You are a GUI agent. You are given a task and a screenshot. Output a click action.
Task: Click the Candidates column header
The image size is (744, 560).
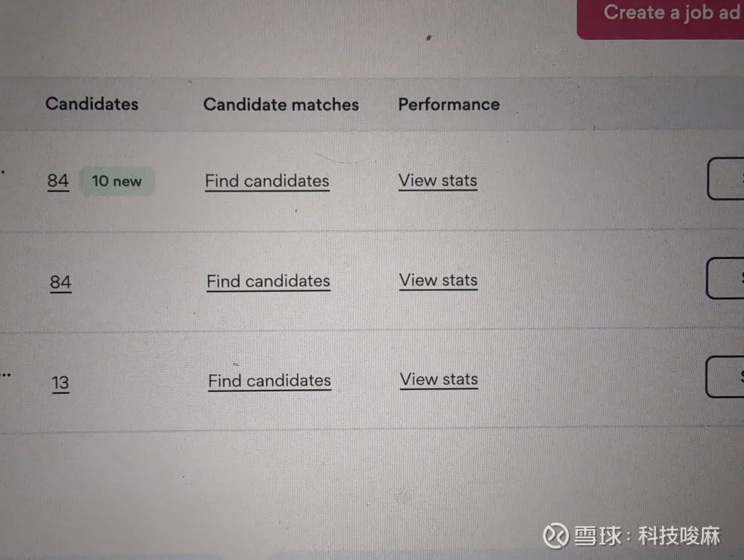[x=92, y=104]
